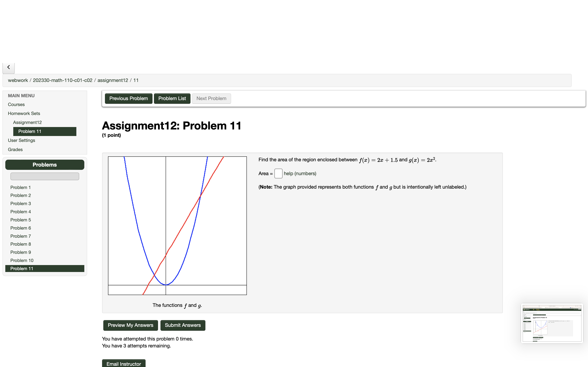Open the 202330-math-110-c01-c02 course breadcrumb
This screenshot has width=588, height=367.
tap(62, 80)
